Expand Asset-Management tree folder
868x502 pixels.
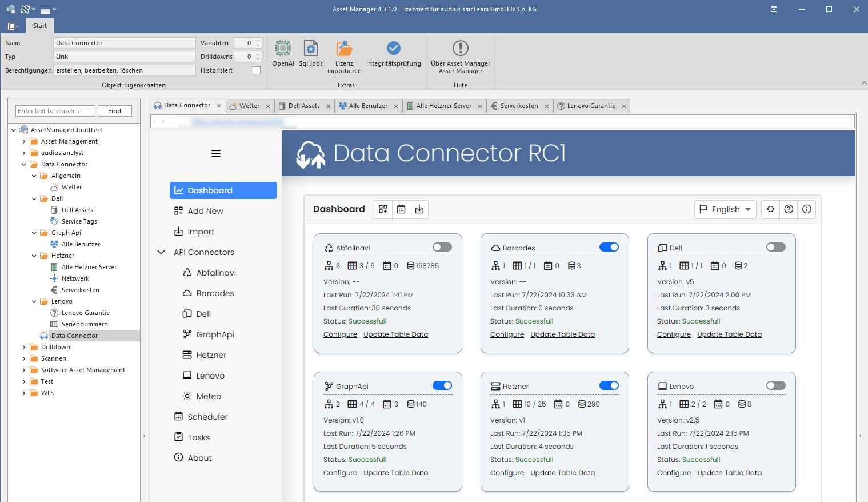pos(24,141)
